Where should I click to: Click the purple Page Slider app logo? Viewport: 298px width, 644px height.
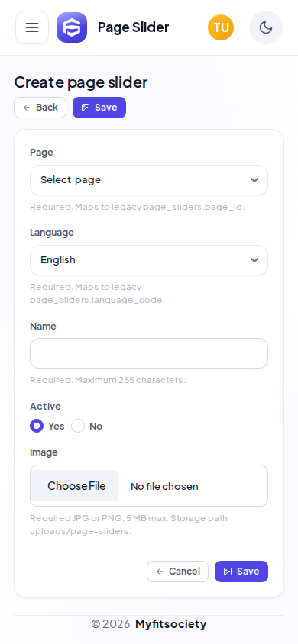click(x=72, y=27)
